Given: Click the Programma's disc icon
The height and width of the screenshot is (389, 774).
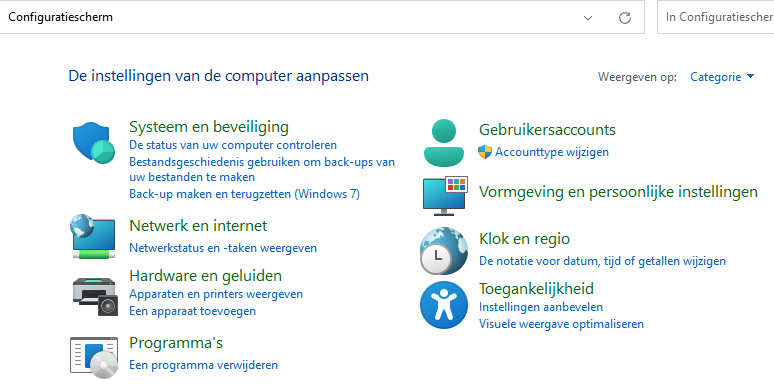Looking at the screenshot, I should pos(94,357).
